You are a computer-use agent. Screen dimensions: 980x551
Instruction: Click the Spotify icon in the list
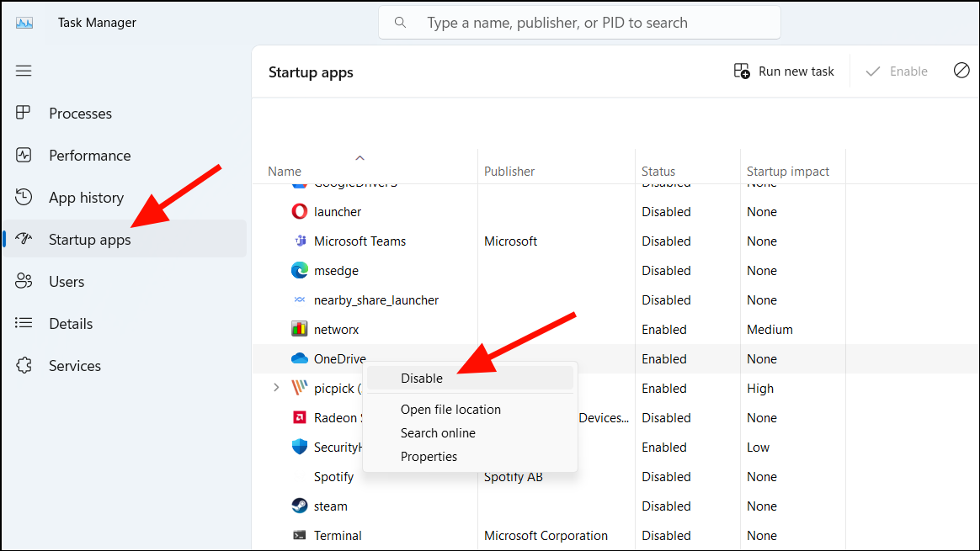point(300,476)
